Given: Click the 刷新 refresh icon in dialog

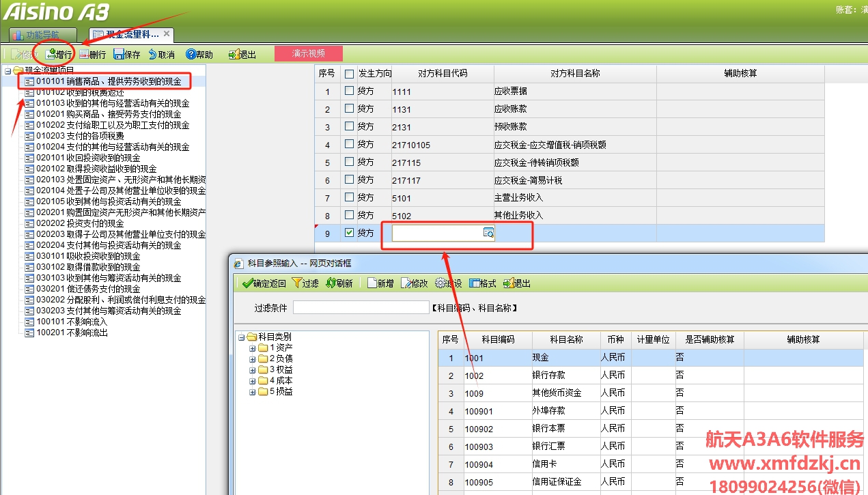Looking at the screenshot, I should tap(331, 283).
